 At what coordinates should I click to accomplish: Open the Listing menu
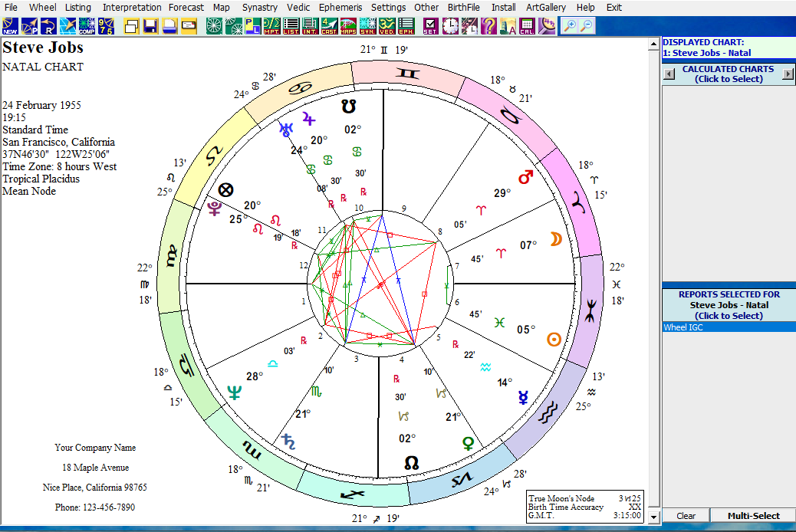(78, 7)
